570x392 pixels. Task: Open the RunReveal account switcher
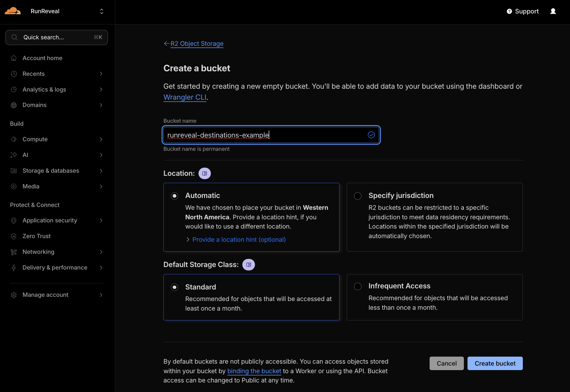coord(101,11)
